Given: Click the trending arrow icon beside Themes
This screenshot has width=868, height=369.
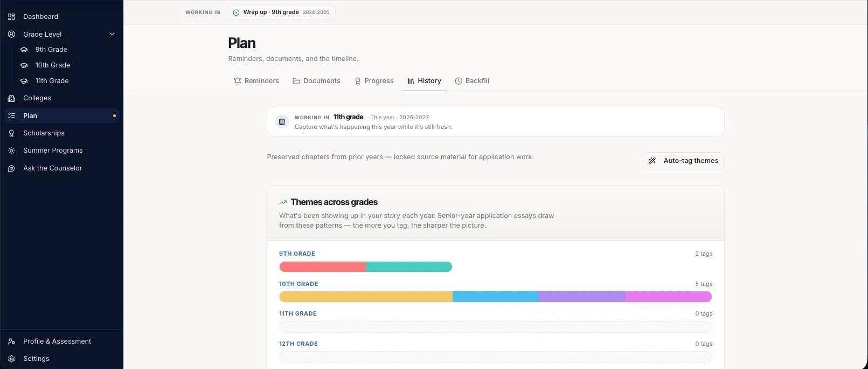Looking at the screenshot, I should (283, 202).
